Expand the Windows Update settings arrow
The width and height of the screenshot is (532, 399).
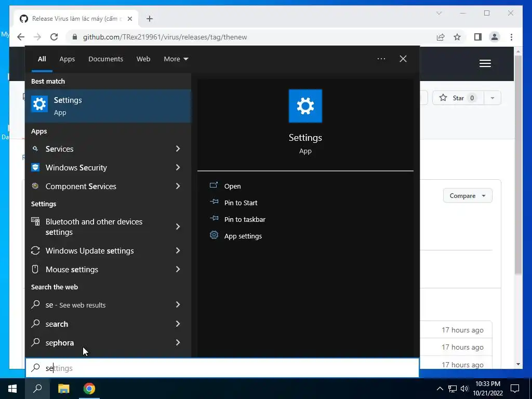(x=178, y=250)
